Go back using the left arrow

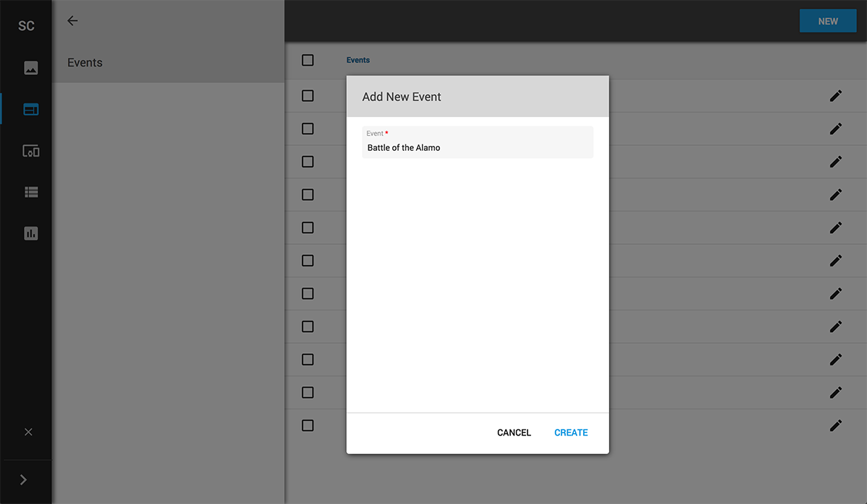pyautogui.click(x=72, y=21)
